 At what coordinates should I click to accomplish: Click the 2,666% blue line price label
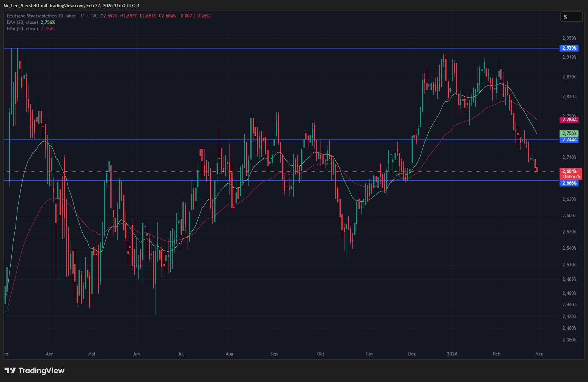(569, 183)
